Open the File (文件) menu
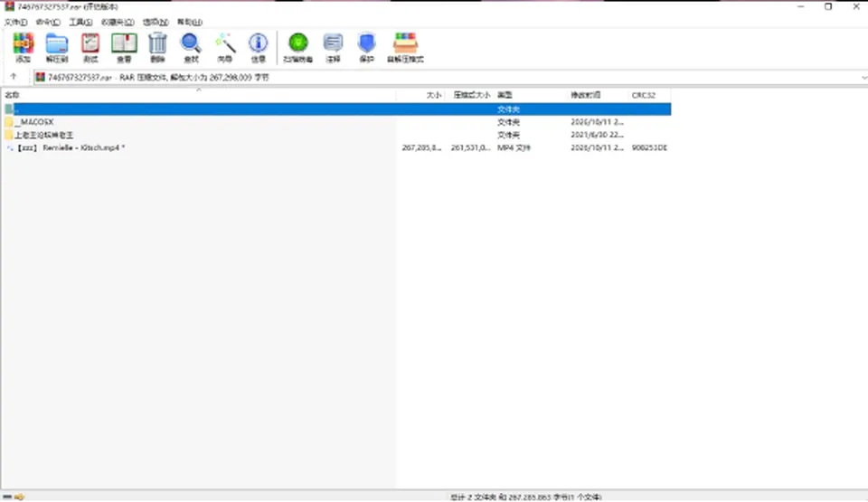 [x=15, y=23]
